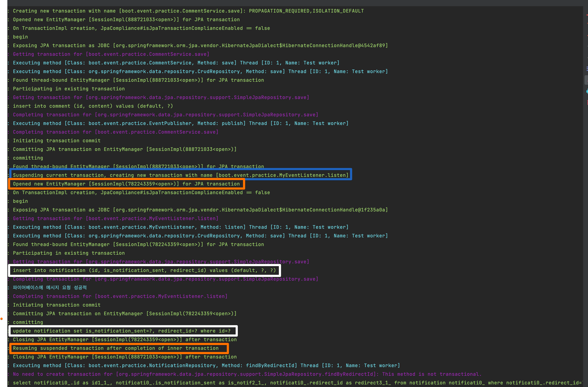Click the 'insert into comment' SQL log line
Image resolution: width=588 pixels, height=387 pixels.
[x=93, y=106]
